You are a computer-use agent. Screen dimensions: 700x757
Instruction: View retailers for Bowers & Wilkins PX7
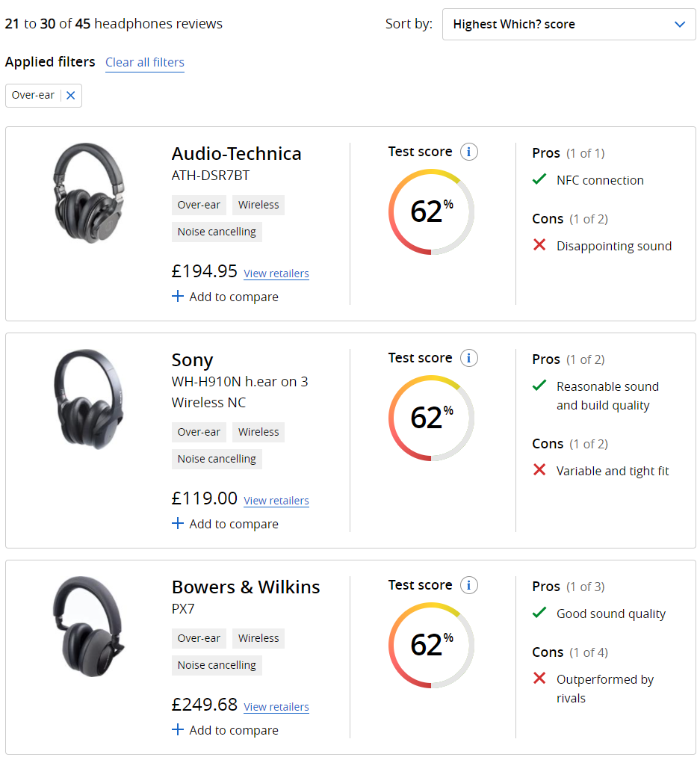point(276,707)
